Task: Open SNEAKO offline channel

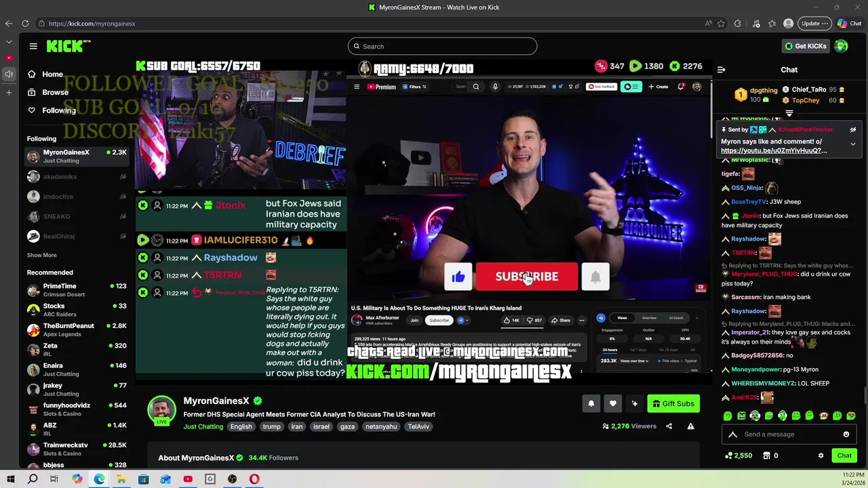Action: pos(77,216)
